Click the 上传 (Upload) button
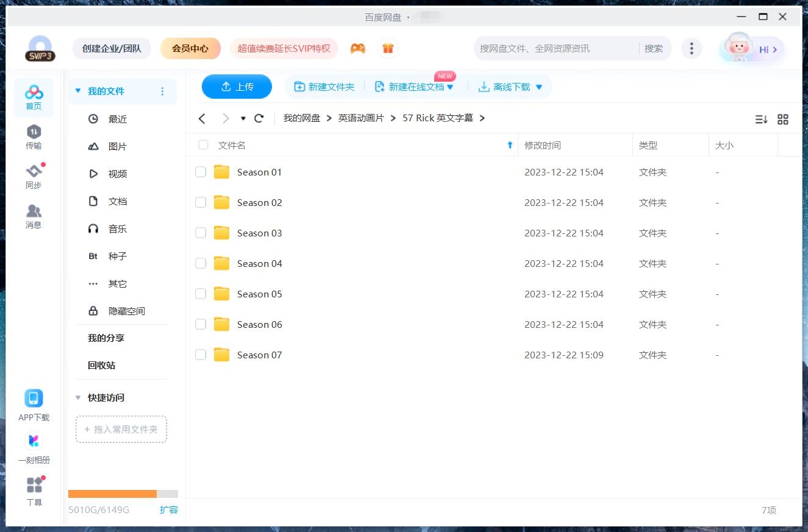Image resolution: width=808 pixels, height=532 pixels. [237, 87]
